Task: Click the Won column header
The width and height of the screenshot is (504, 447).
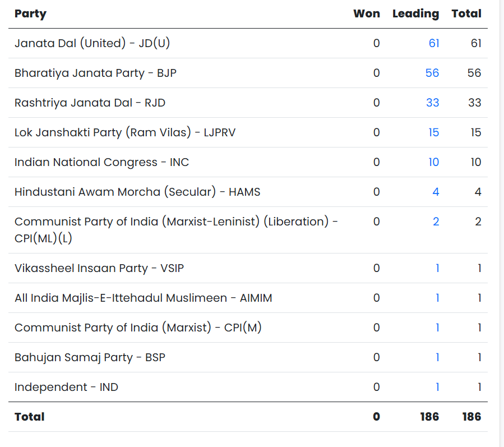Action: tap(367, 14)
